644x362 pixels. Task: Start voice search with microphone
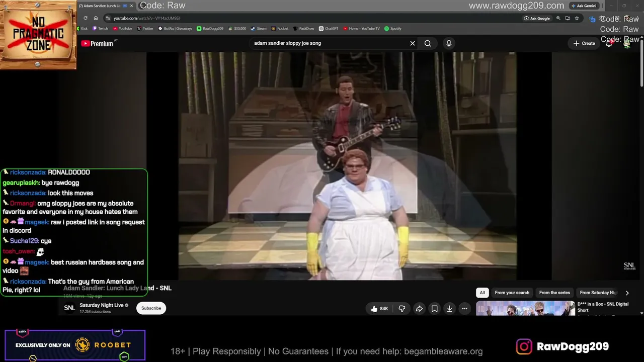[449, 43]
